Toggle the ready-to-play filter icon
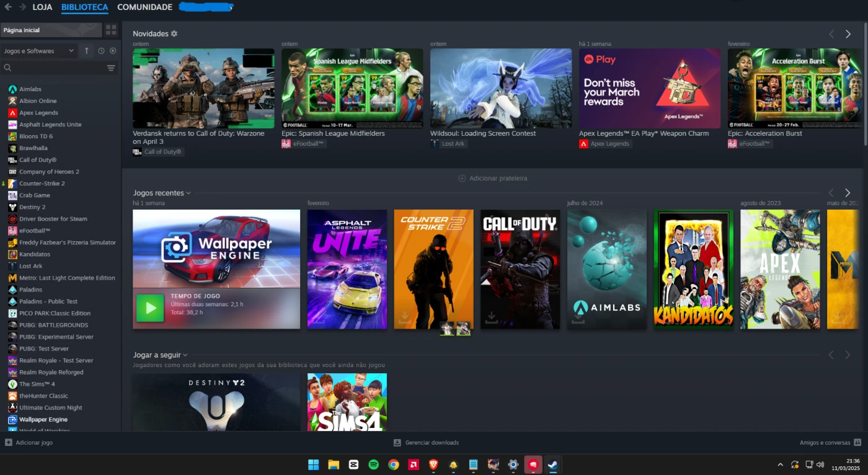Screen dimensions: 868x475 113,51
